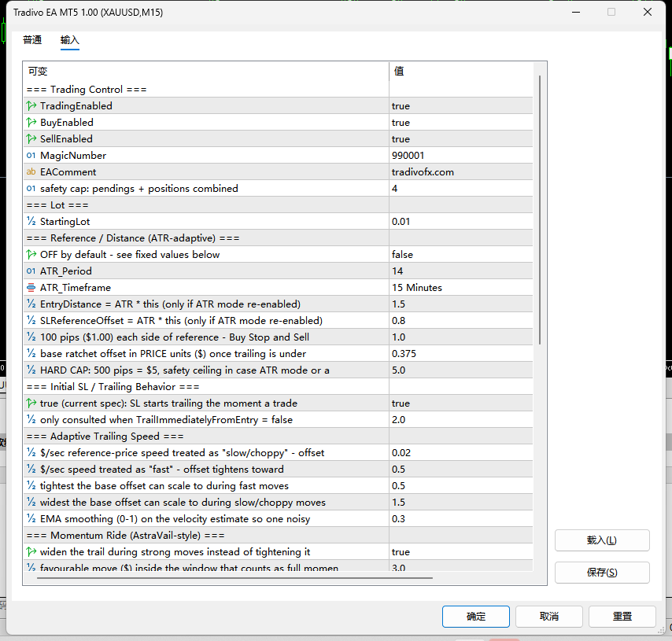
Task: Click the 确定 button to confirm
Action: 476,616
